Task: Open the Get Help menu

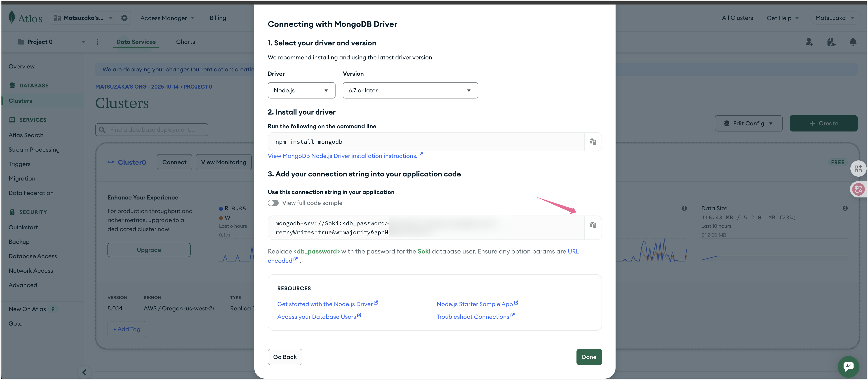Action: coord(782,18)
